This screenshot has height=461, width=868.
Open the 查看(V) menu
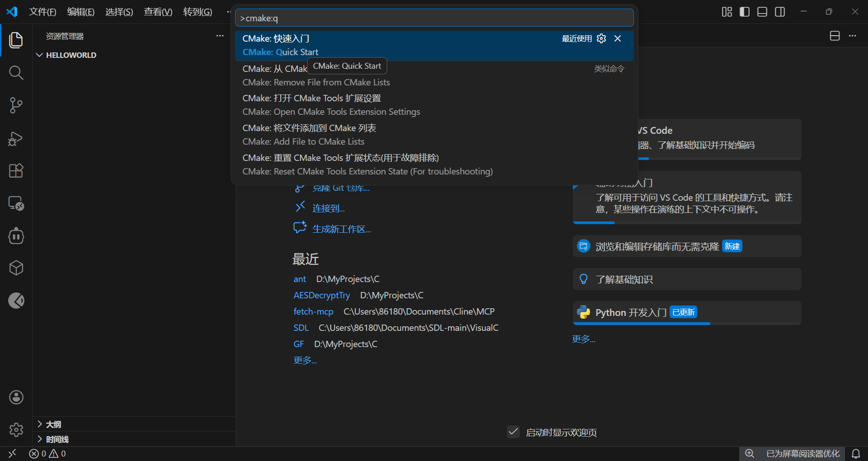pos(158,12)
